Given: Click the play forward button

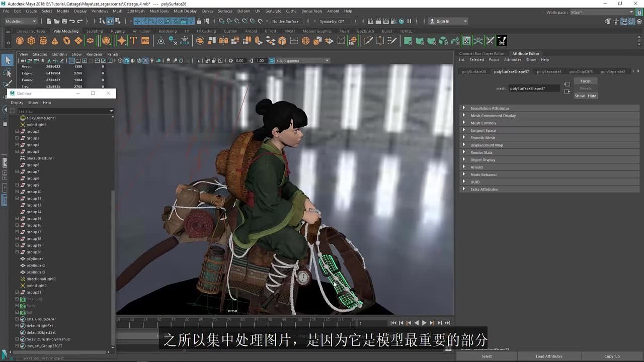Looking at the screenshot, I should point(424,323).
